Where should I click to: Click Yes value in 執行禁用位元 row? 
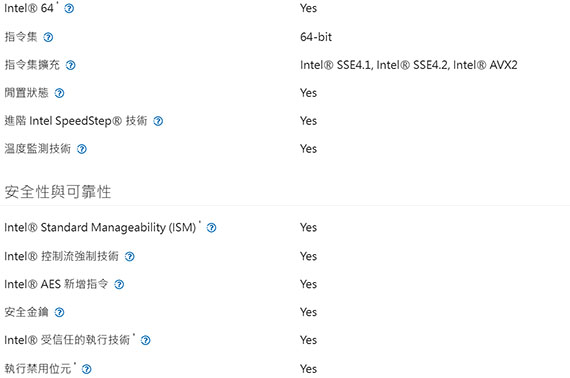pyautogui.click(x=308, y=369)
